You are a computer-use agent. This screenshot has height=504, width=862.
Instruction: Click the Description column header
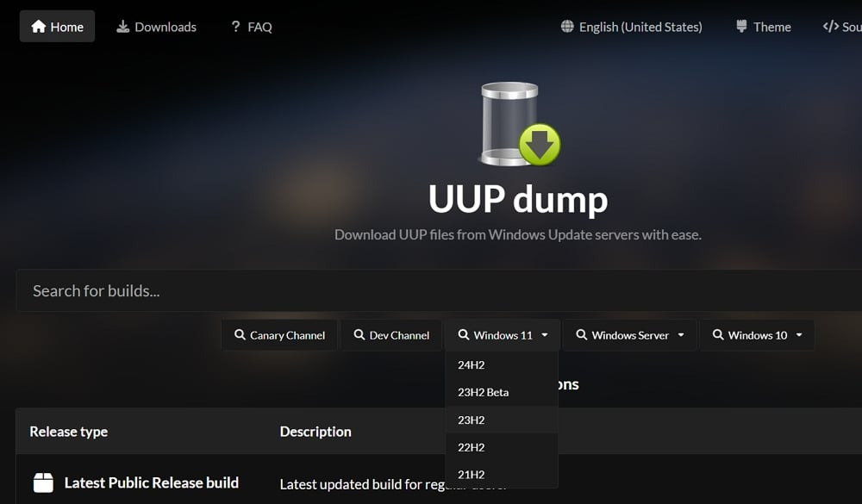point(315,432)
